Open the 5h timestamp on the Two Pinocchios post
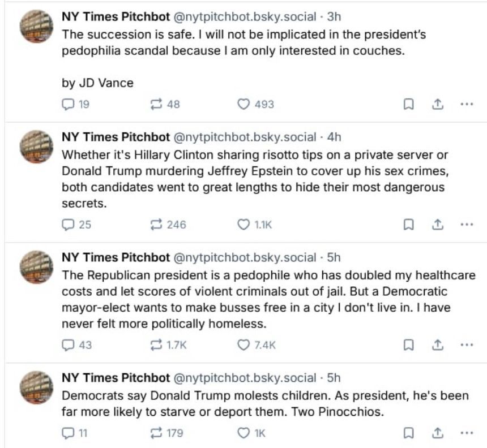This screenshot has width=487, height=448. [x=334, y=378]
